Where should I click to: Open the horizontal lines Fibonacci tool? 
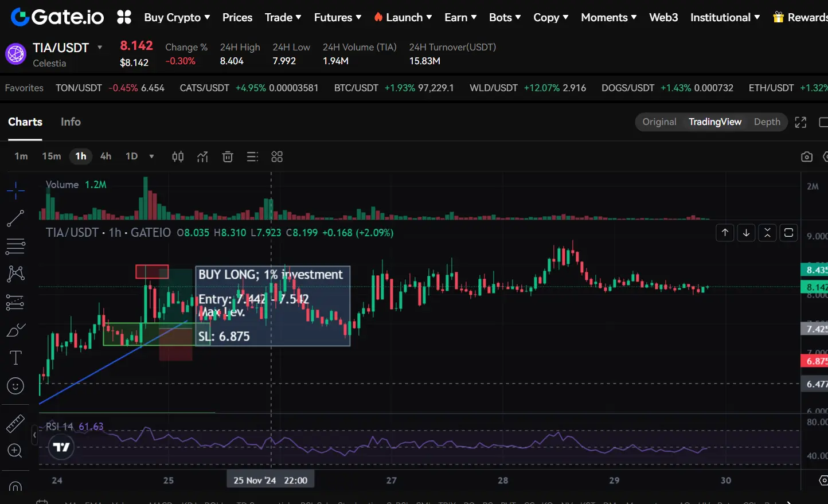[15, 246]
